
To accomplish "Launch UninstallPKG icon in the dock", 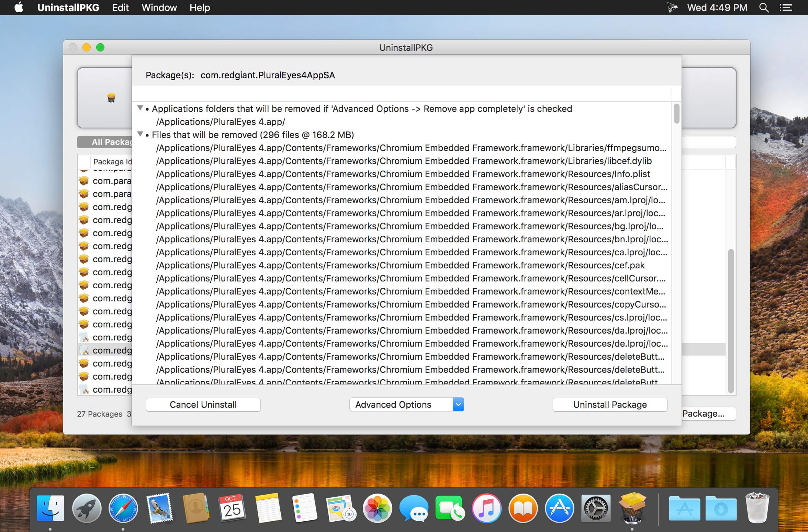I will tap(632, 508).
